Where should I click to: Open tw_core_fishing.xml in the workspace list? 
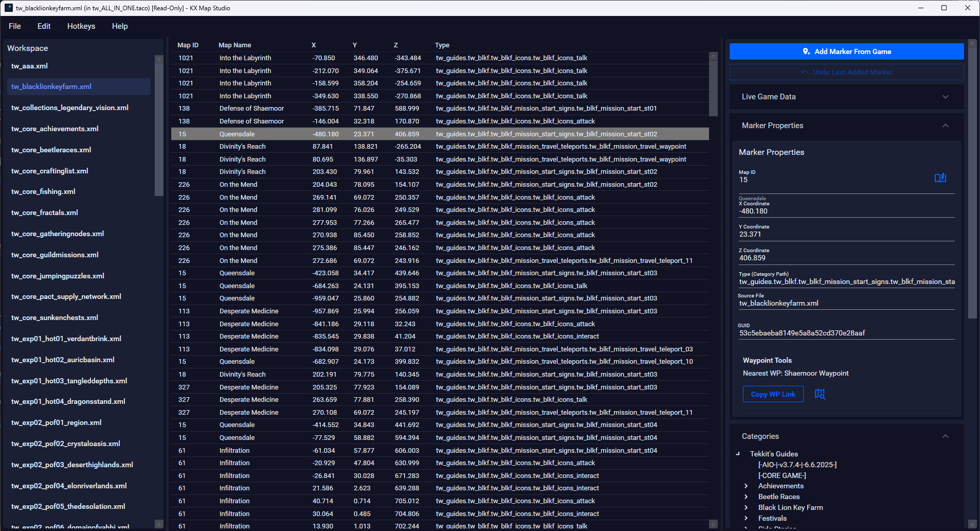43,191
